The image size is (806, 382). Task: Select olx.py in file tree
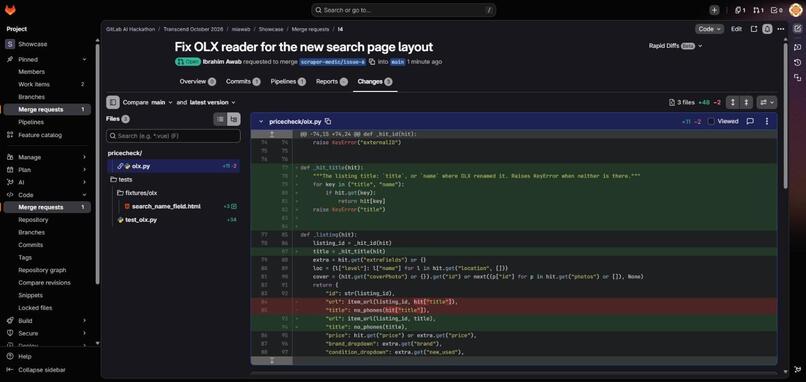[173, 166]
